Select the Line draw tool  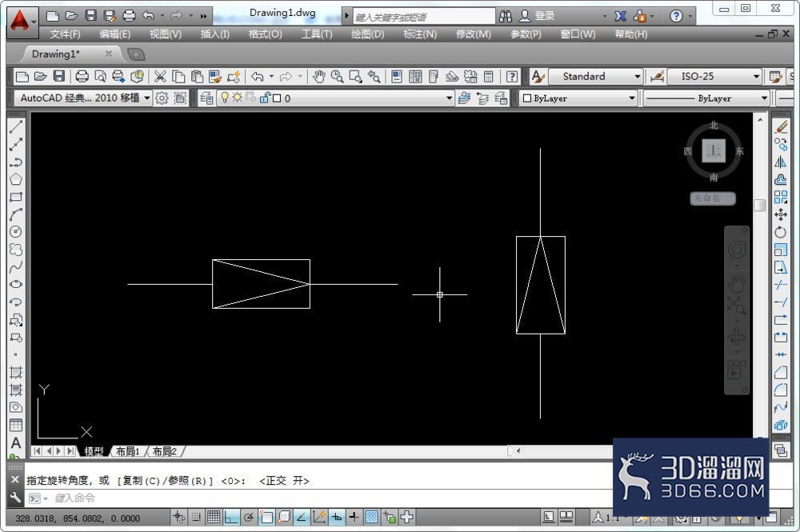[16, 127]
